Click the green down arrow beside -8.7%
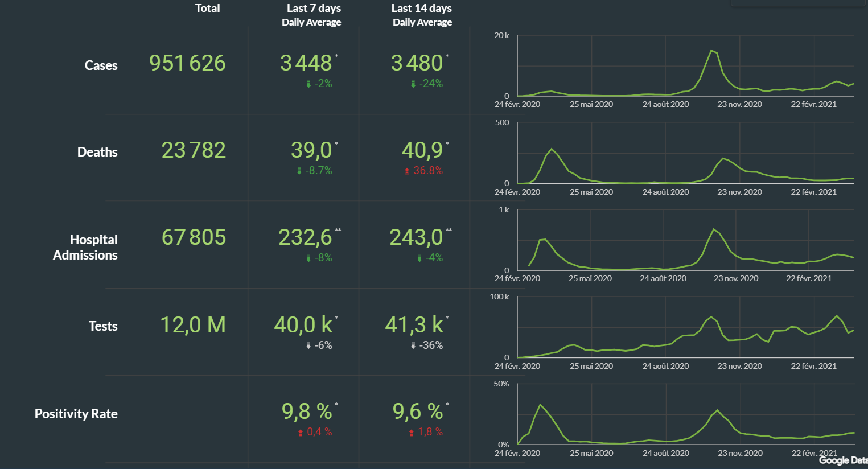Image resolution: width=868 pixels, height=469 pixels. 299,171
